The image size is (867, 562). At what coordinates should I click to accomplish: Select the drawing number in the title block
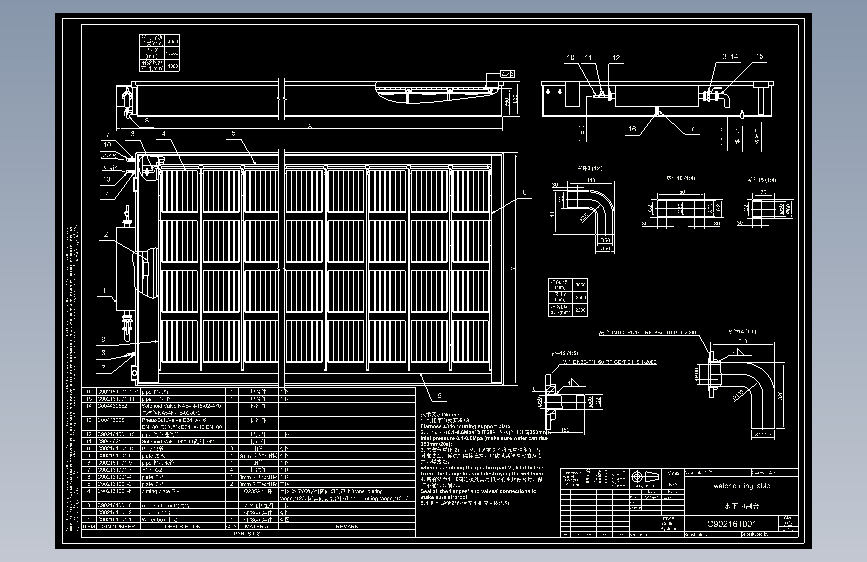point(732,523)
